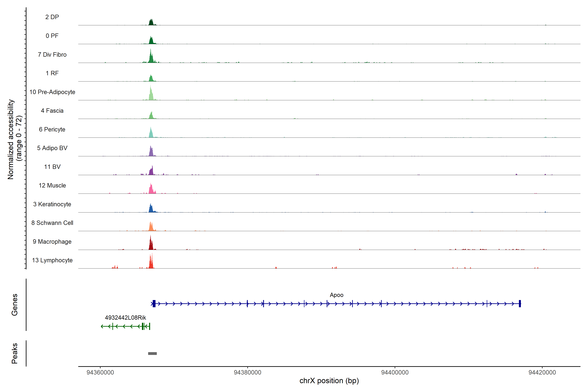Click the 94380000 axis tick label

click(247, 372)
